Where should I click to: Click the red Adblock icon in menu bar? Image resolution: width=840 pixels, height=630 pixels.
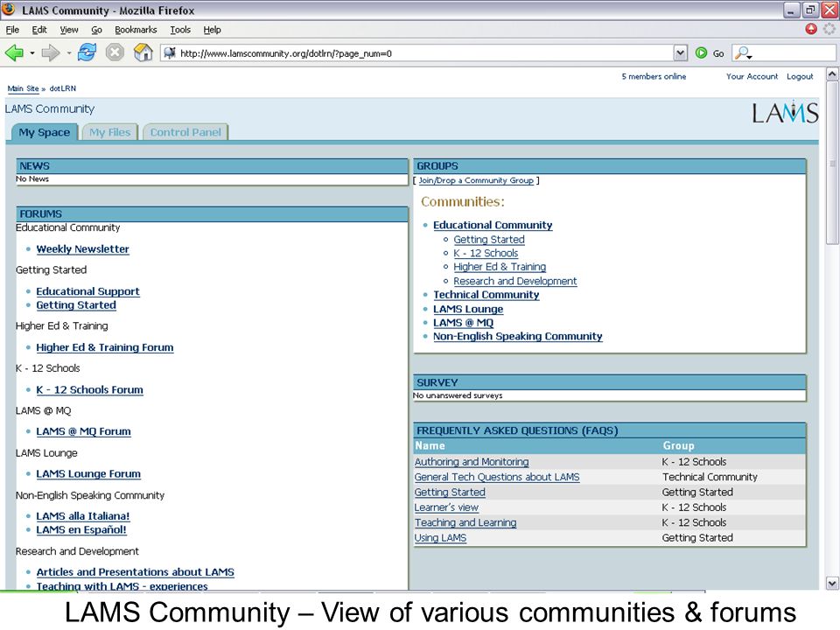coord(811,29)
